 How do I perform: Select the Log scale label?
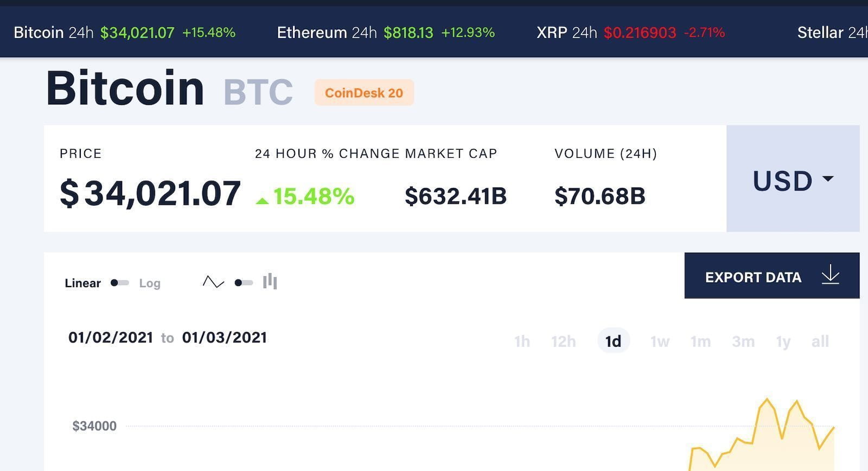click(x=150, y=283)
